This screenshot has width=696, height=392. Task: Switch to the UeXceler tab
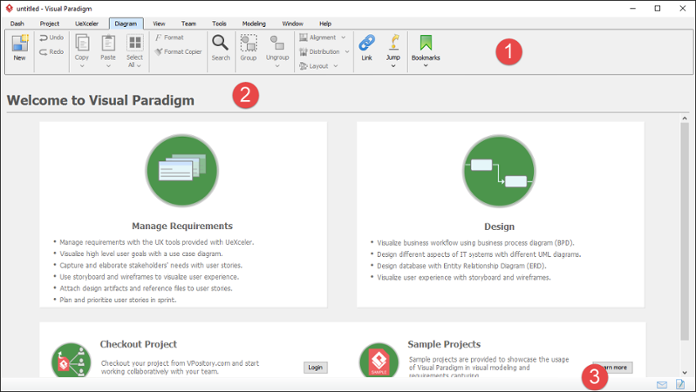coord(87,24)
